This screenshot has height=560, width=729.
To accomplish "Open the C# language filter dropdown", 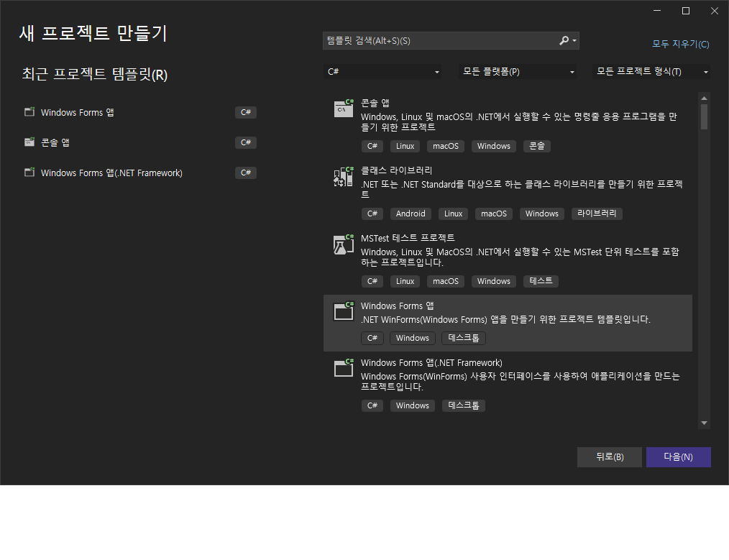I will (382, 72).
